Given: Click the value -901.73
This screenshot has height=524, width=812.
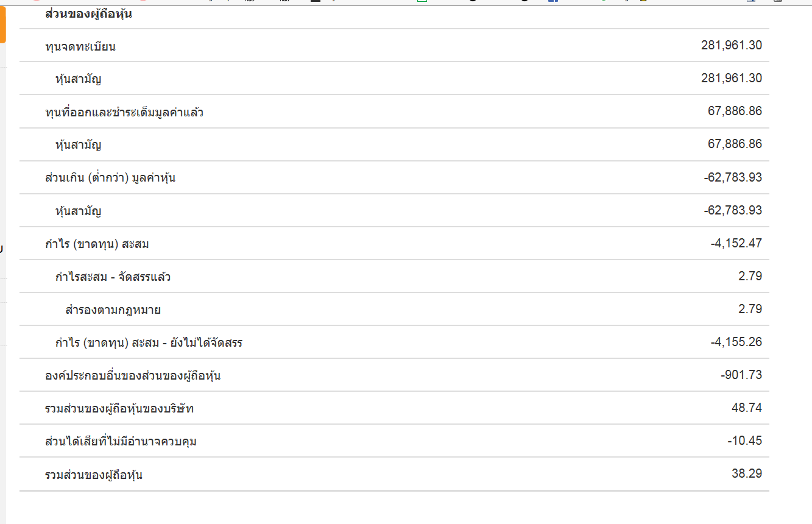Looking at the screenshot, I should 741,375.
